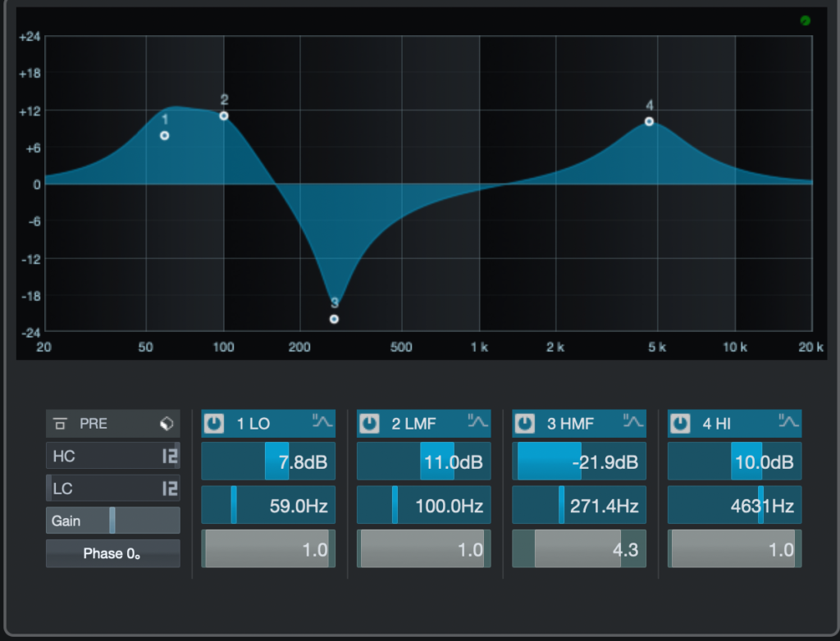Toggle the 4 HI band power icon
The image size is (840, 641).
681,424
